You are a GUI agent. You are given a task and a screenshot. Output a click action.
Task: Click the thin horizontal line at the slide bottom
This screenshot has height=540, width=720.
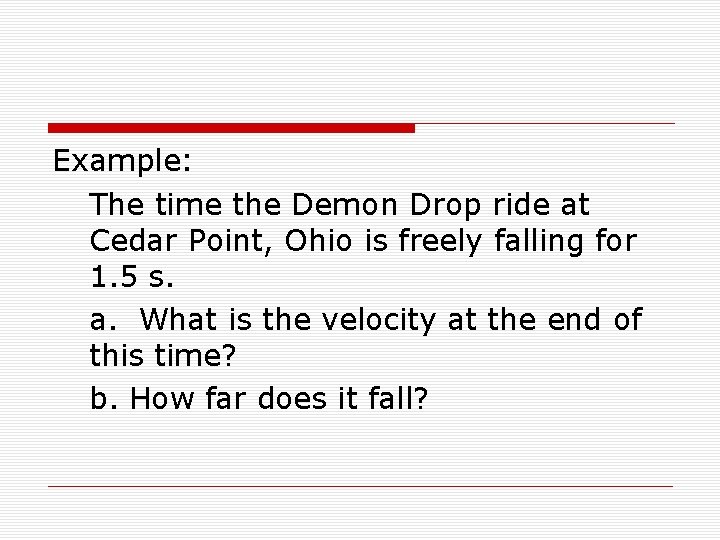click(x=360, y=486)
